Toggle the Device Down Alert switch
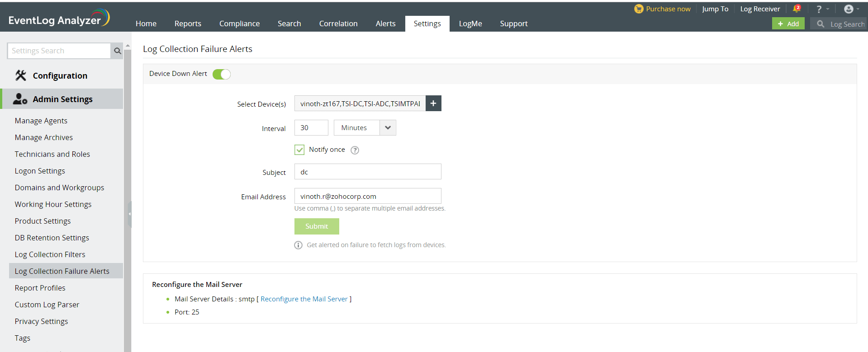Image resolution: width=868 pixels, height=352 pixels. pos(222,74)
